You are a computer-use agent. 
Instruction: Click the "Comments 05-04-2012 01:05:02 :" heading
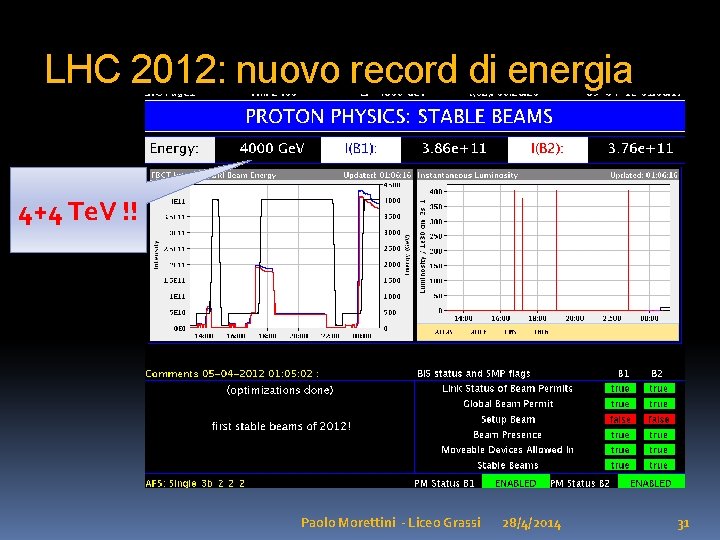[232, 373]
